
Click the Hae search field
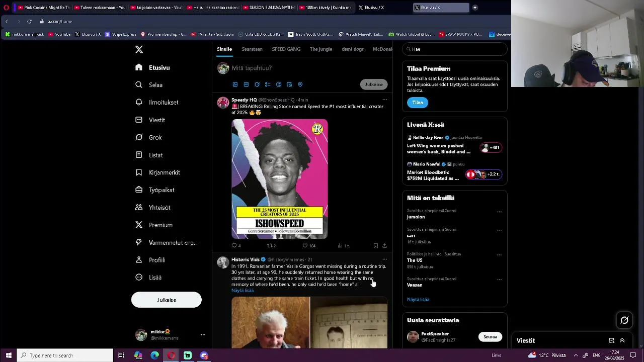(455, 49)
